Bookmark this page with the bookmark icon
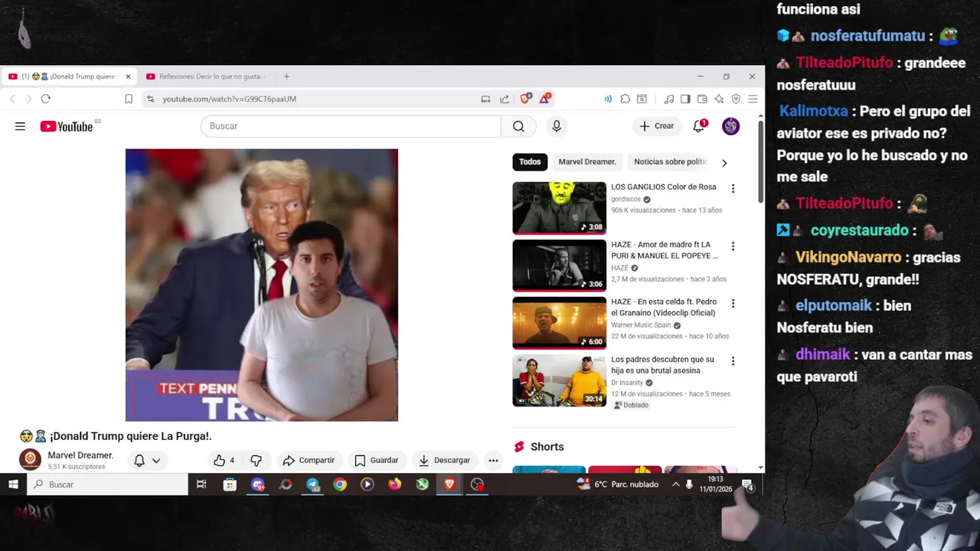Screen dimensions: 980x551 pyautogui.click(x=129, y=99)
